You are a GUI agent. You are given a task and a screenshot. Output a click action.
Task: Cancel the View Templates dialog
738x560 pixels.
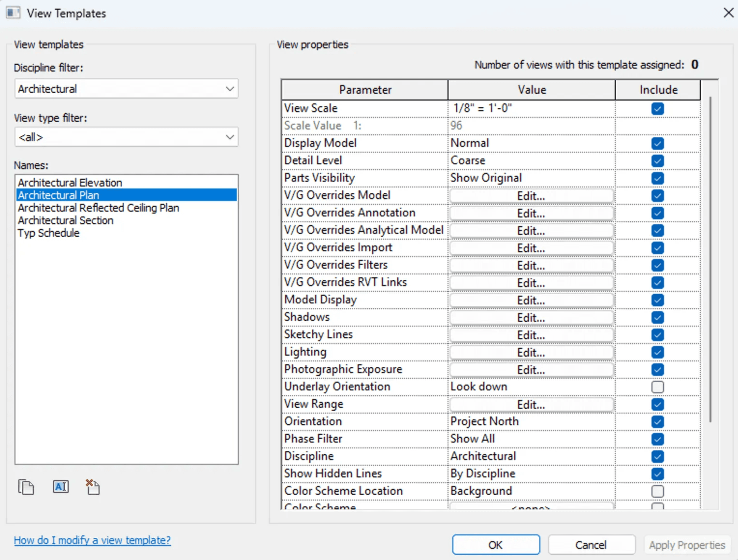(x=591, y=545)
